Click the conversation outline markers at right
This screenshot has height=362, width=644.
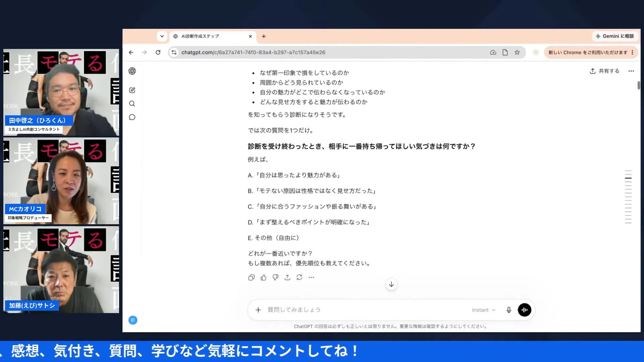point(628,197)
